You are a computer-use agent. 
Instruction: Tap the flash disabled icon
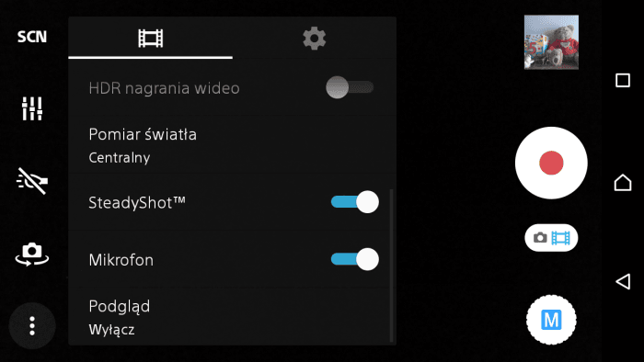tap(32, 181)
